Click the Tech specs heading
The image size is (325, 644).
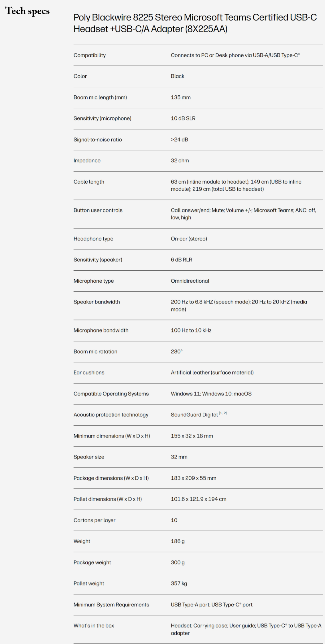(27, 11)
